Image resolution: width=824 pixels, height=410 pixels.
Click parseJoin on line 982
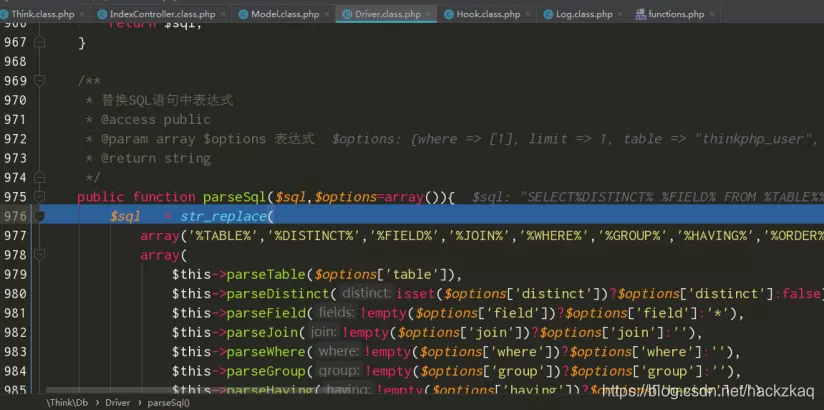point(262,333)
